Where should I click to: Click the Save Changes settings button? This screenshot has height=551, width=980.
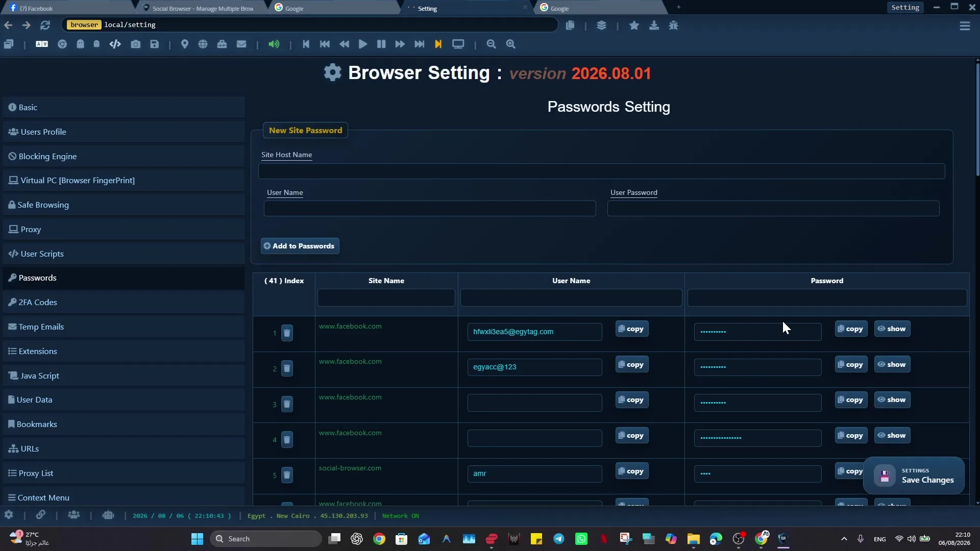(x=914, y=475)
